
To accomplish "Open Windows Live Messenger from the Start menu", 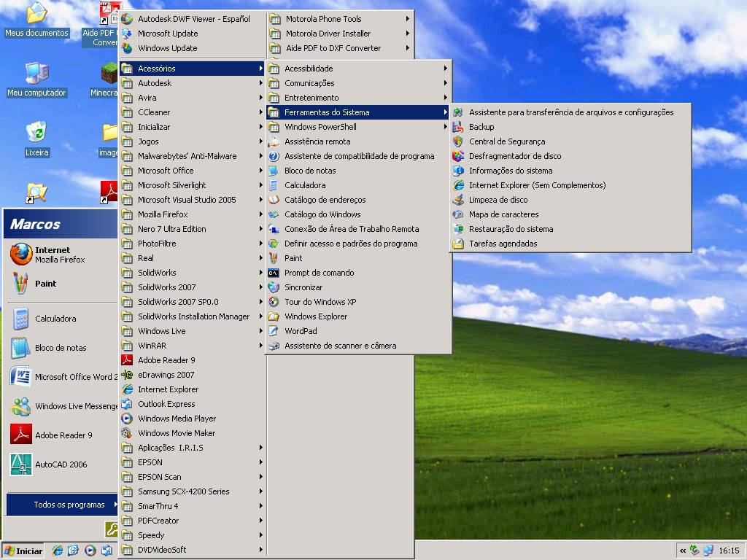I will click(x=62, y=406).
